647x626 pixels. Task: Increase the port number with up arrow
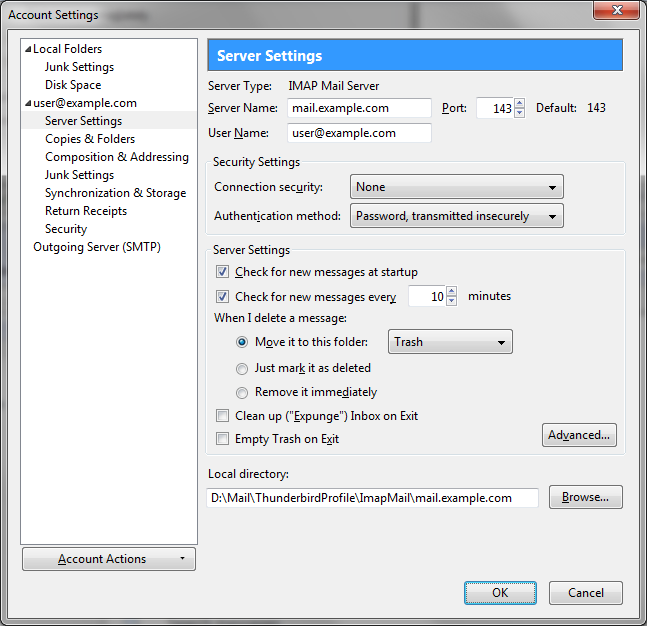click(519, 103)
